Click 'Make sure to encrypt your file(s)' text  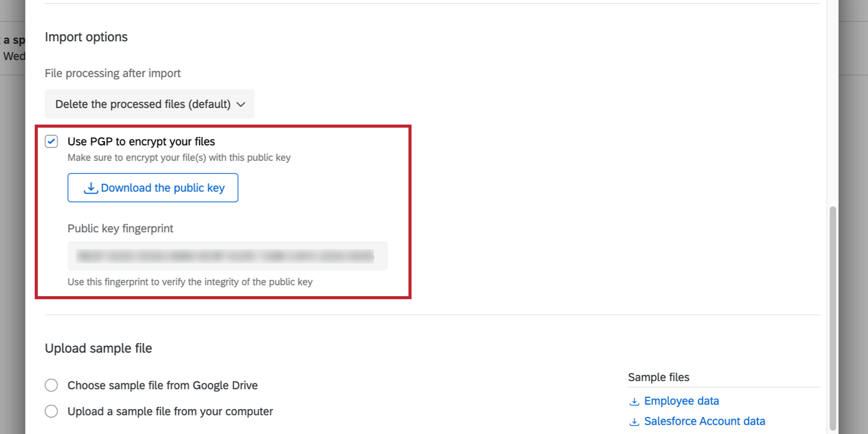179,158
